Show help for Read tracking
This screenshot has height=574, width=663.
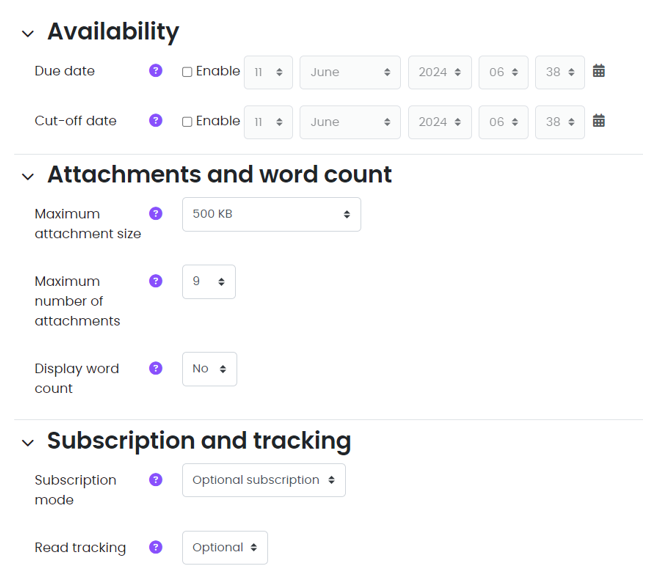pyautogui.click(x=155, y=547)
